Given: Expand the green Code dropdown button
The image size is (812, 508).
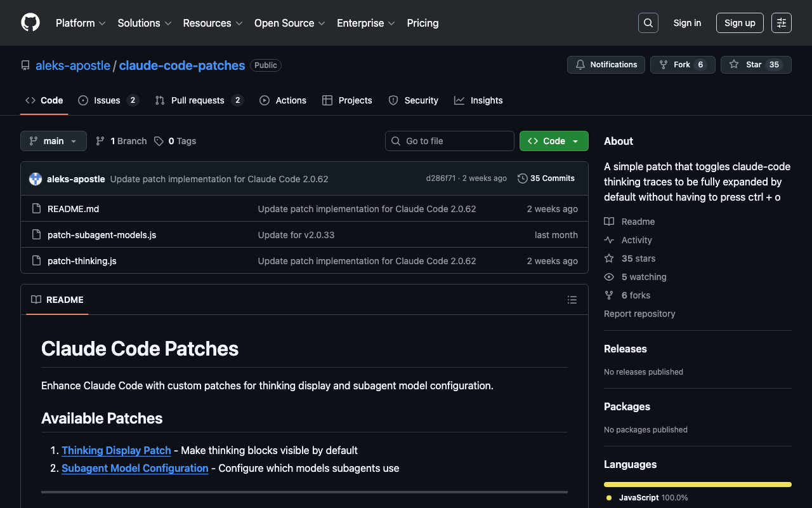Looking at the screenshot, I should 553,141.
